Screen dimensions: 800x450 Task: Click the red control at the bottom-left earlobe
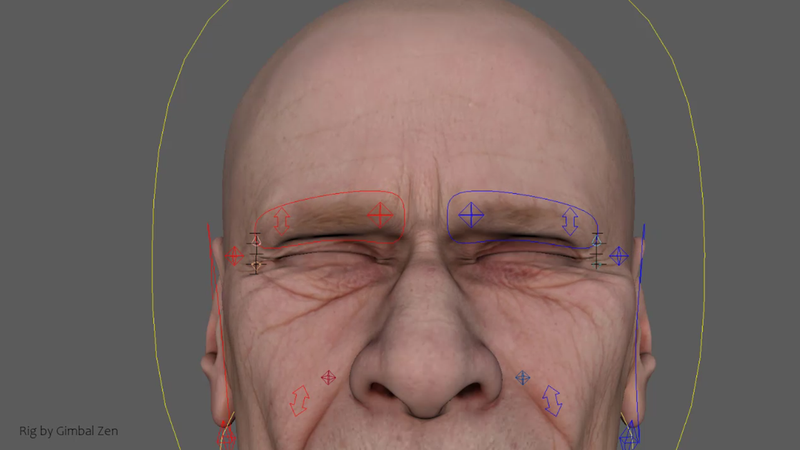227,435
